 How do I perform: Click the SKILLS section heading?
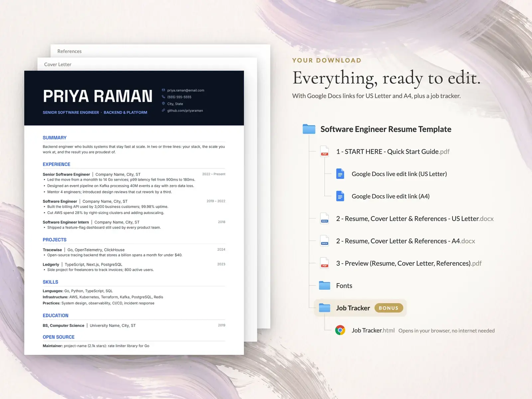click(x=51, y=282)
